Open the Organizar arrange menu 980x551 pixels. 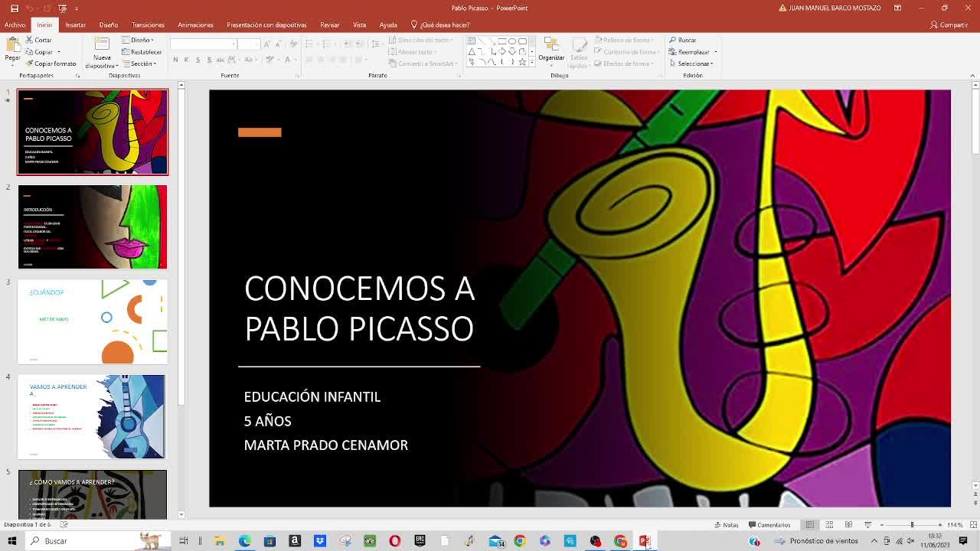551,51
